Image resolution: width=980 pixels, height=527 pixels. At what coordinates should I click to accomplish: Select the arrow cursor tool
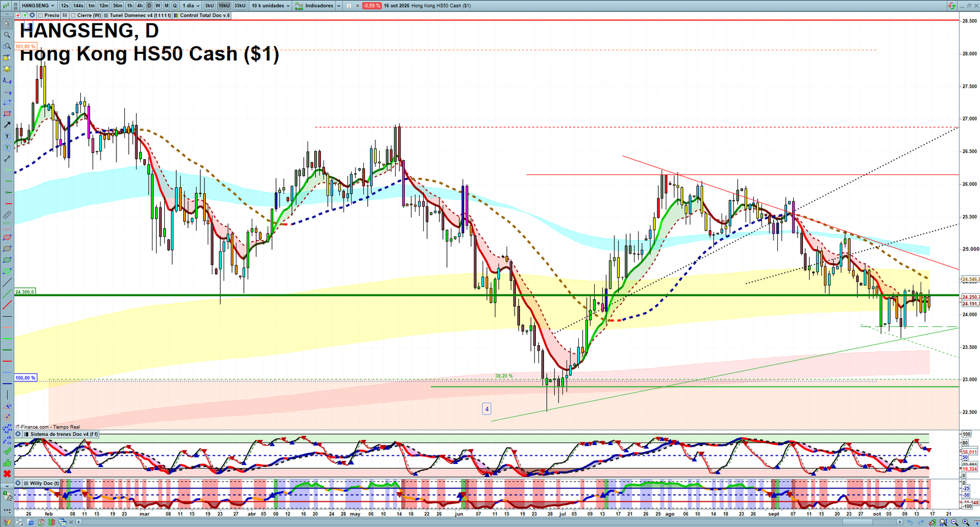coord(7,24)
